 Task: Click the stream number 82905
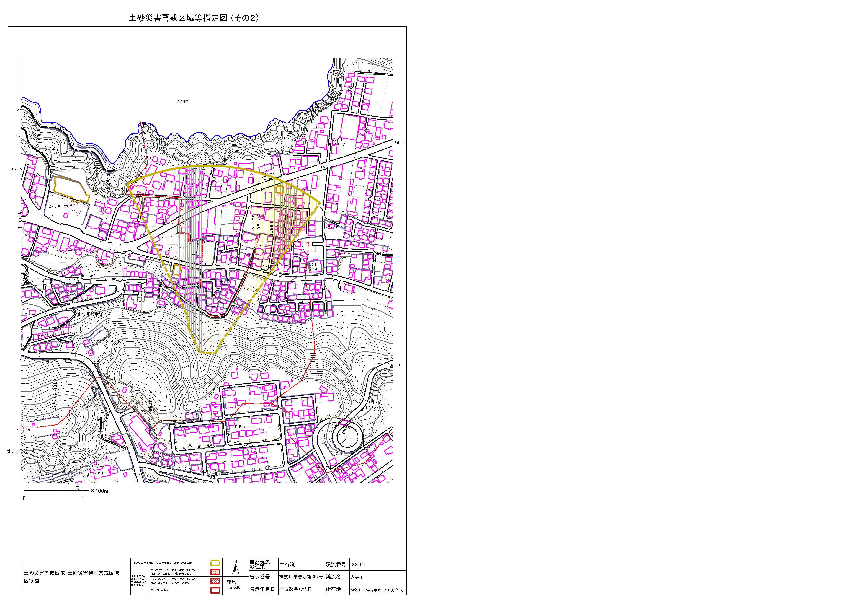pyautogui.click(x=358, y=564)
